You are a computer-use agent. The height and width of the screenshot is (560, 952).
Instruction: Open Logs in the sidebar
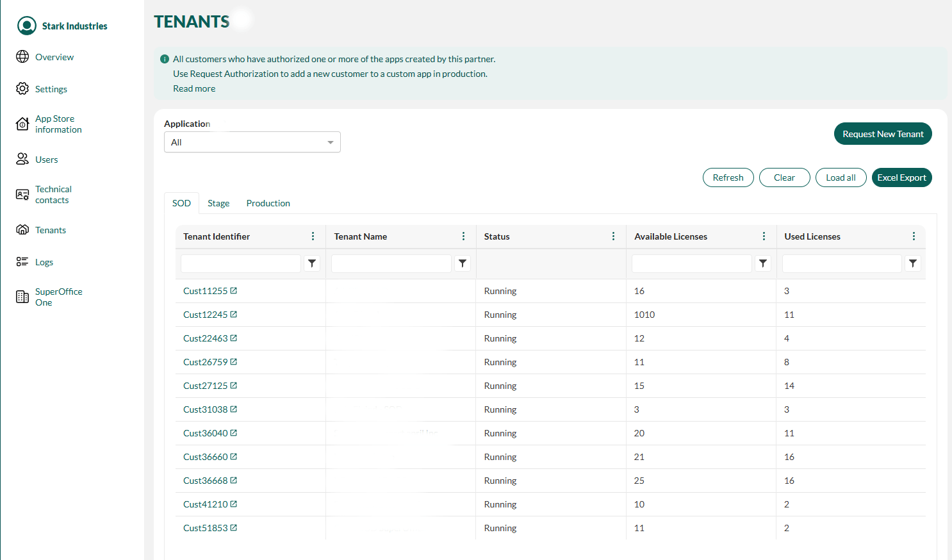44,262
